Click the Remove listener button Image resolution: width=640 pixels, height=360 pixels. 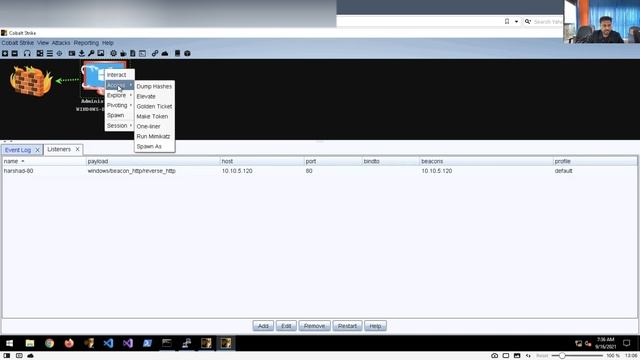314,326
